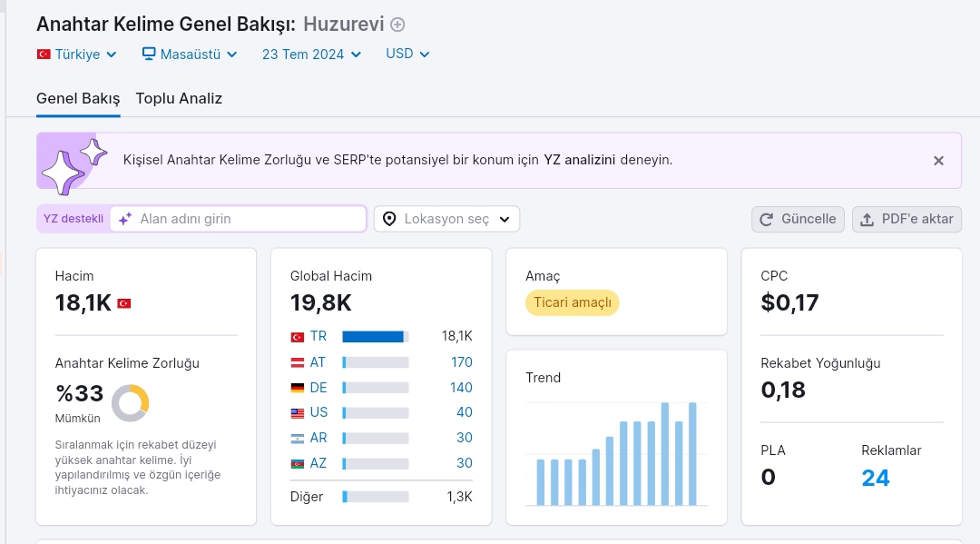This screenshot has width=980, height=544.
Task: Open the Türkiye country dropdown
Action: [x=77, y=54]
